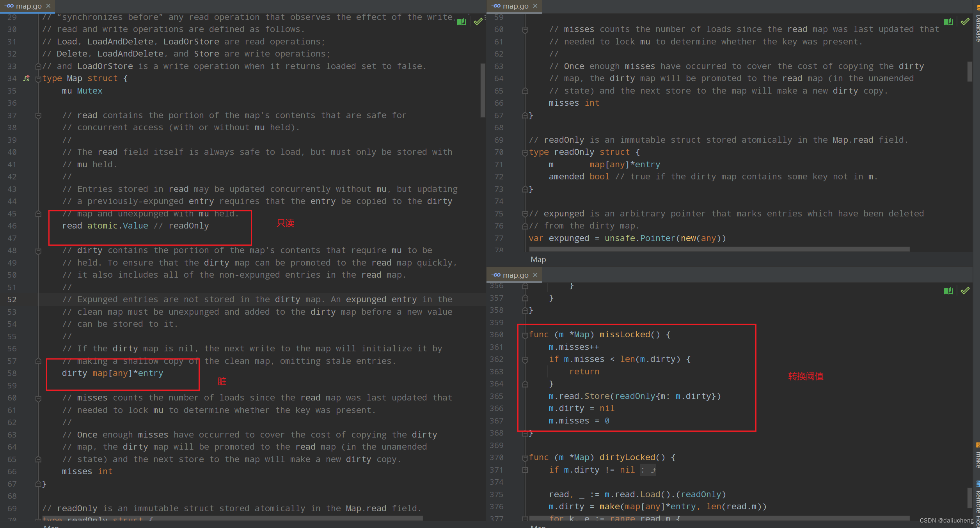Screen dimensions: 980x528
Task: Open reader mode icon in left editor
Action: [x=462, y=21]
